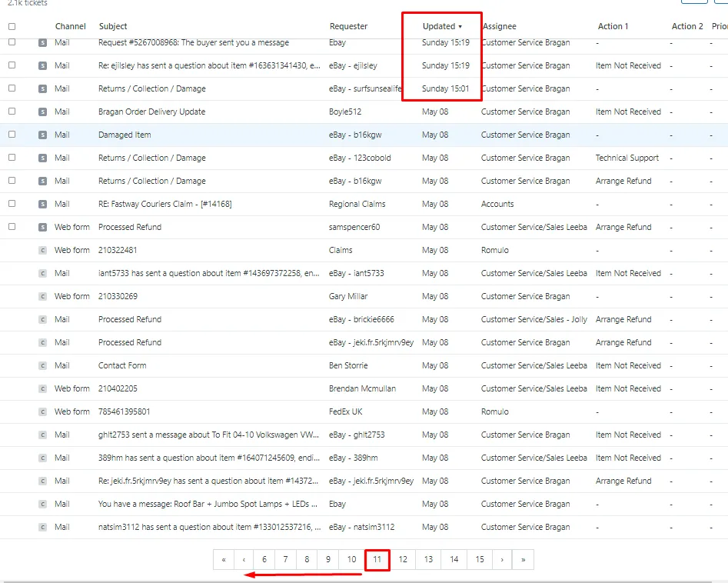Viewport: 728px width, 583px height.
Task: Go to page 12
Action: pyautogui.click(x=403, y=559)
